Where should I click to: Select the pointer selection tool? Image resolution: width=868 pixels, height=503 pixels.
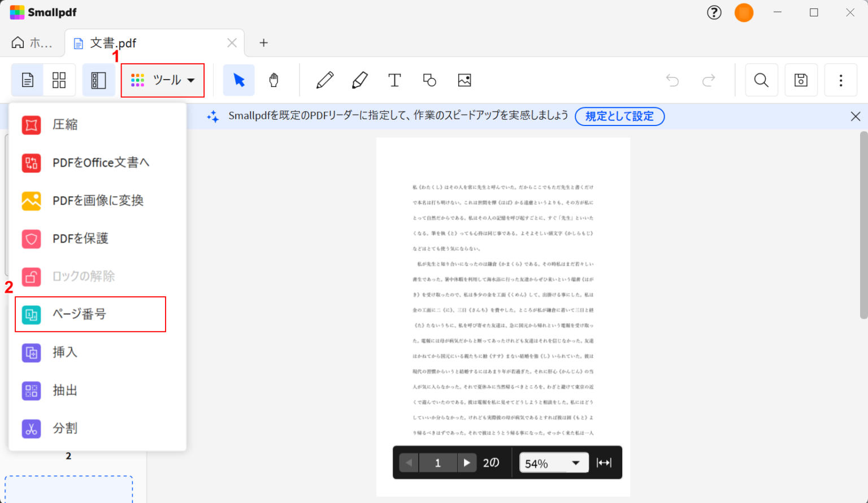point(238,80)
